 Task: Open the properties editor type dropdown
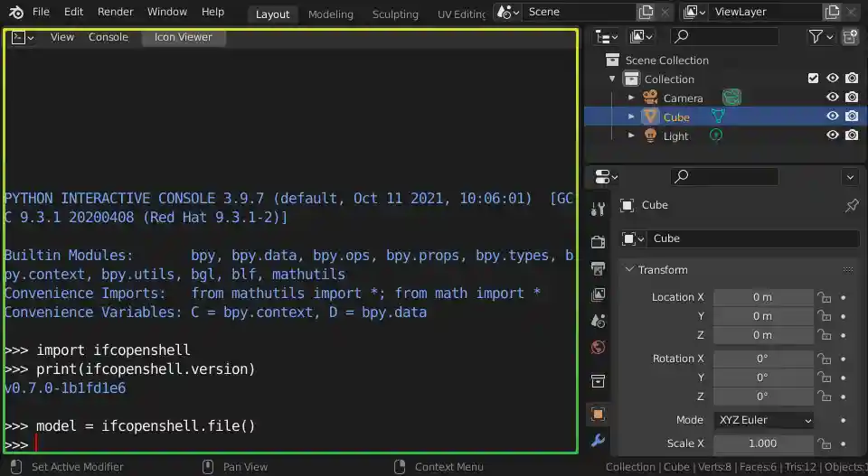pyautogui.click(x=606, y=177)
